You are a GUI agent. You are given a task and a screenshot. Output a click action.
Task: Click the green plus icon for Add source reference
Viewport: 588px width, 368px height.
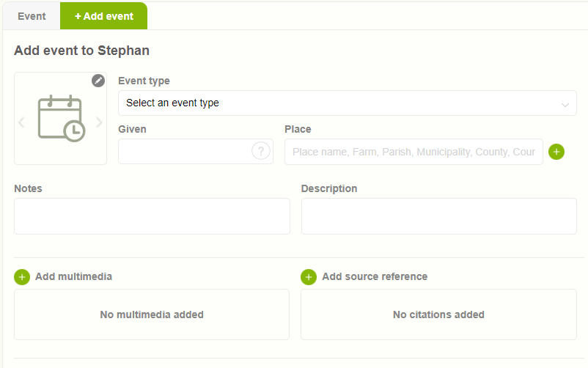pyautogui.click(x=309, y=277)
